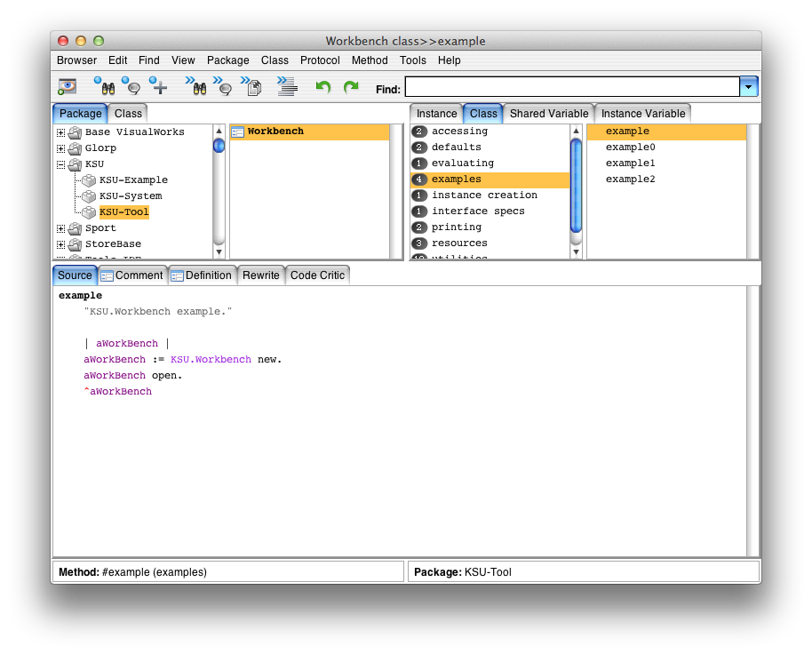
Task: Open the Browser menu
Action: [x=76, y=60]
